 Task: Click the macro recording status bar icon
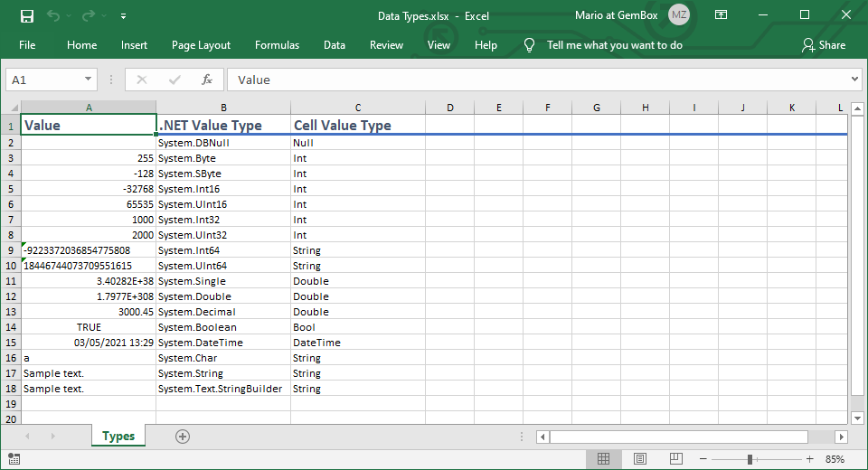click(14, 459)
